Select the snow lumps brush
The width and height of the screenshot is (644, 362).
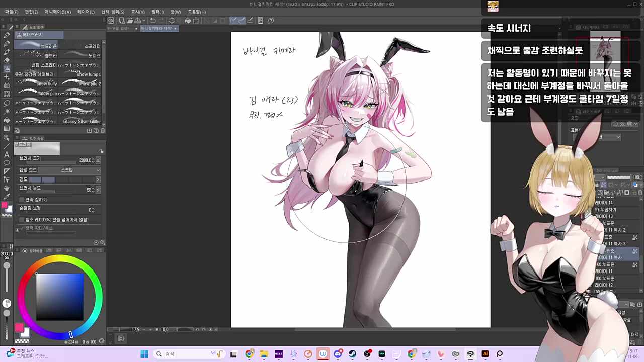80,74
